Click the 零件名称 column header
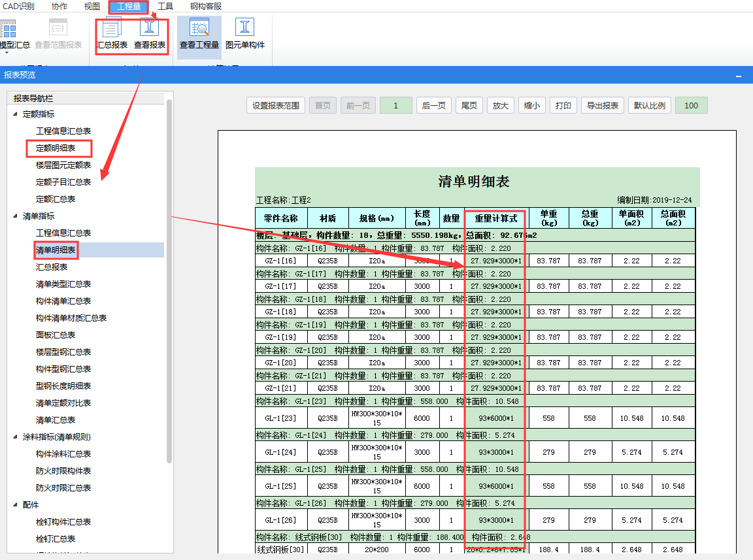The height and width of the screenshot is (560, 753). (x=281, y=218)
